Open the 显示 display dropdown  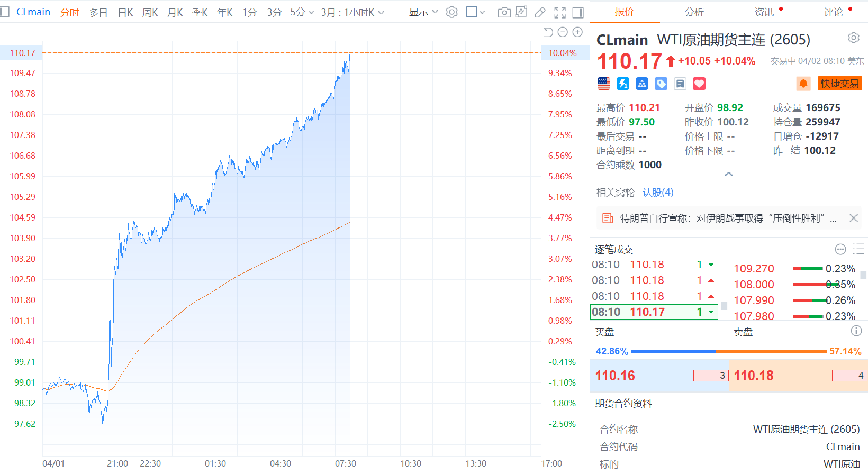click(x=423, y=12)
